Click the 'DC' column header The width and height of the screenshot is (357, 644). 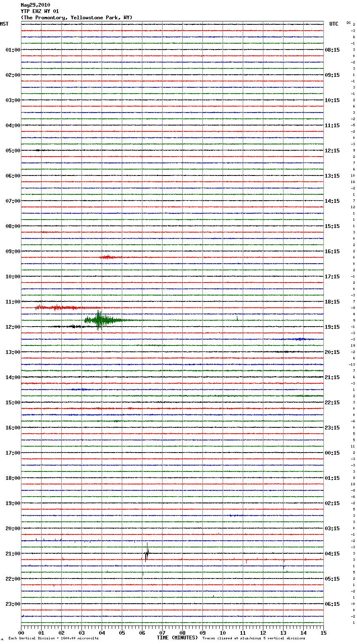coord(349,23)
